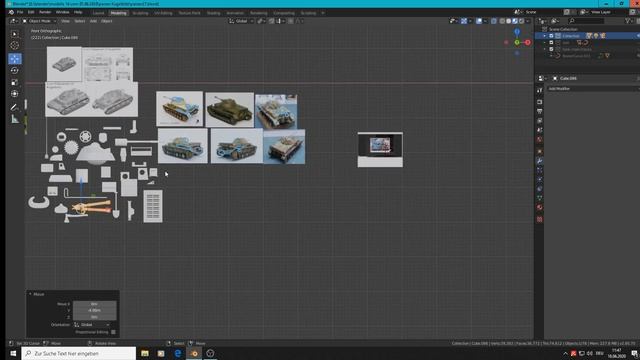Open the Particles properties tab

coord(540,170)
